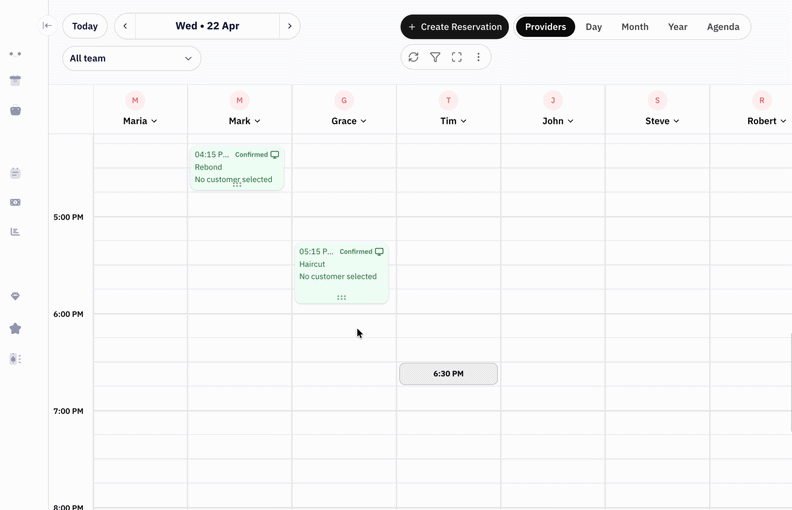
Task: Toggle fullscreen with the expand icon
Action: point(457,57)
